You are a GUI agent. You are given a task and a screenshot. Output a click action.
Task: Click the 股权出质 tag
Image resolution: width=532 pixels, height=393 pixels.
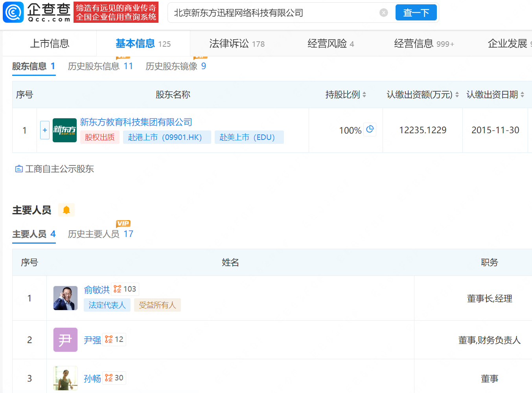[100, 137]
